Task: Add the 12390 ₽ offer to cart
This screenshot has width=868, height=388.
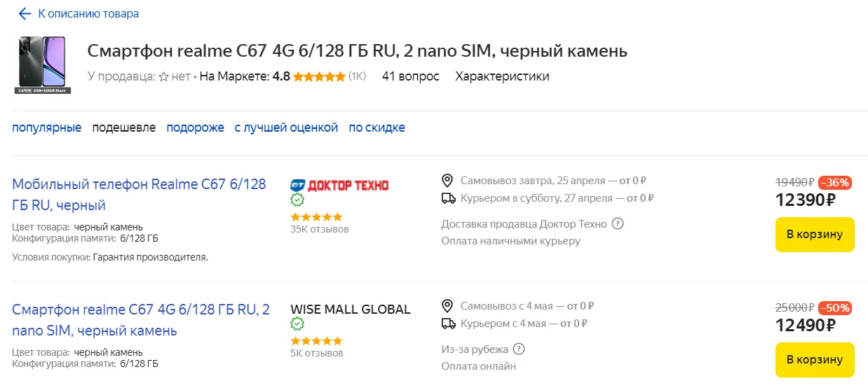Action: coord(815,235)
